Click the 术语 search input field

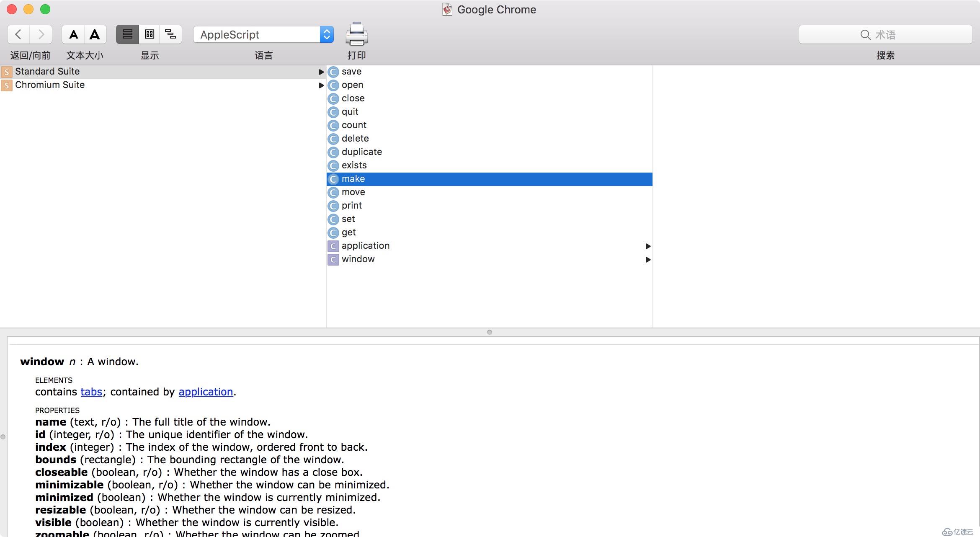[885, 34]
